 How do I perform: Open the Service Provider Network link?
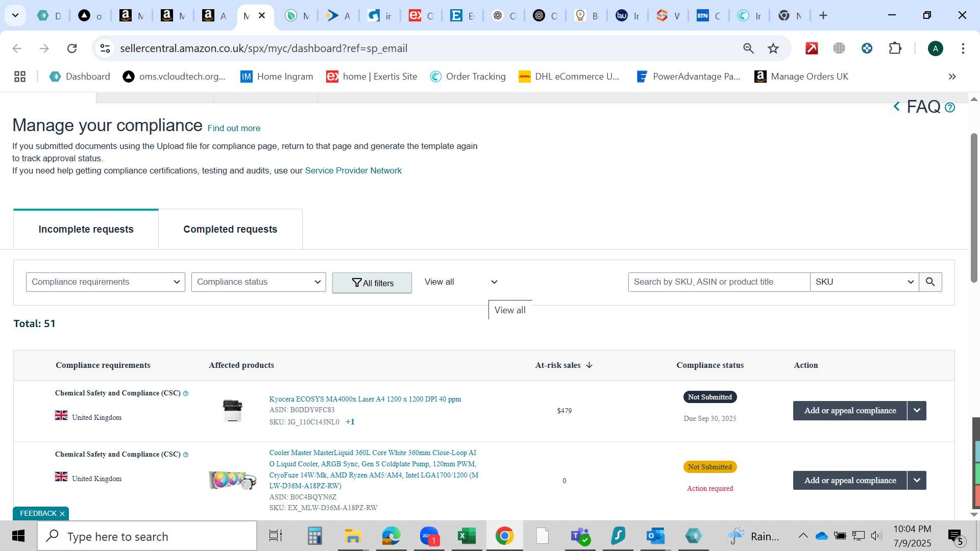pos(353,170)
